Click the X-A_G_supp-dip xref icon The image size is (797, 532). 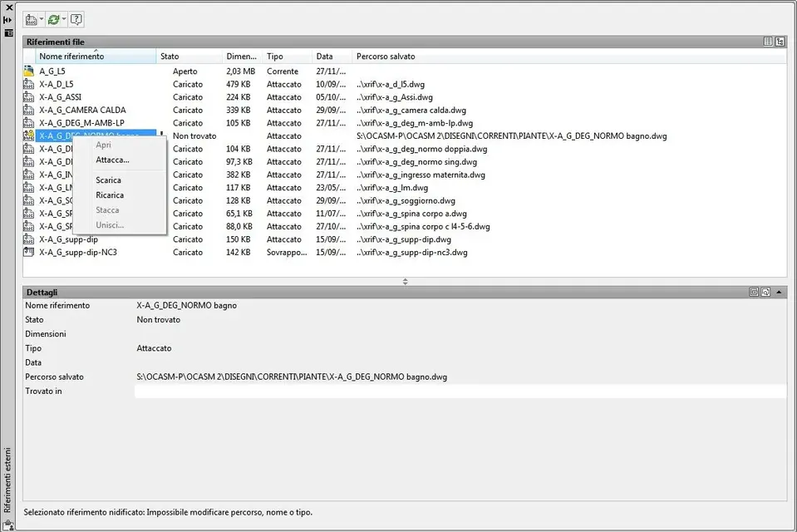point(29,239)
